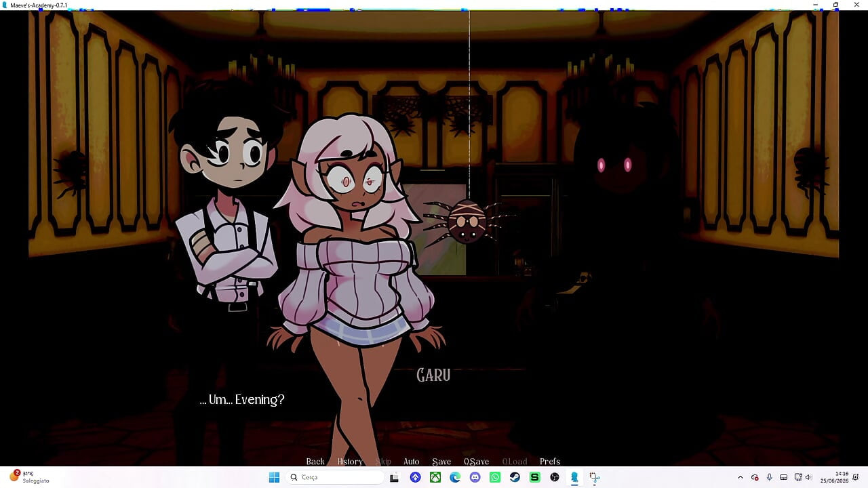Click the Back button

(315, 462)
